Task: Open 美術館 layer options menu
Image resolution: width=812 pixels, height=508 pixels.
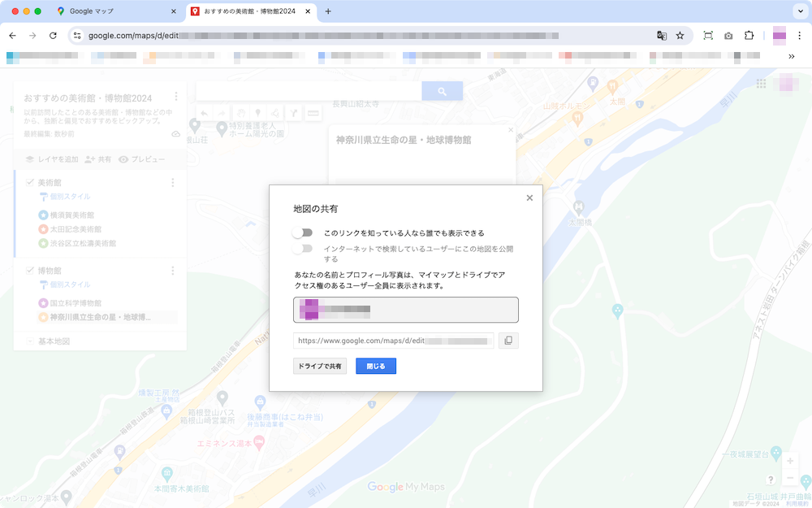Action: click(173, 182)
